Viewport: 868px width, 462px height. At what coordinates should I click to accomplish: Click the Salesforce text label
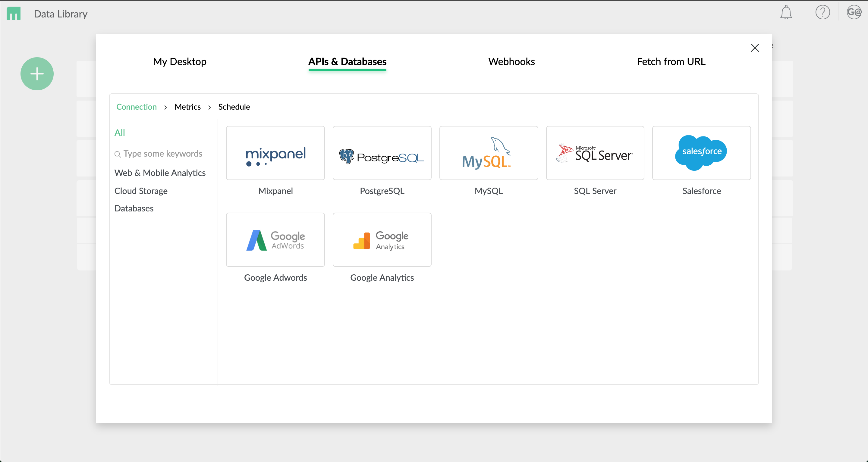tap(702, 191)
